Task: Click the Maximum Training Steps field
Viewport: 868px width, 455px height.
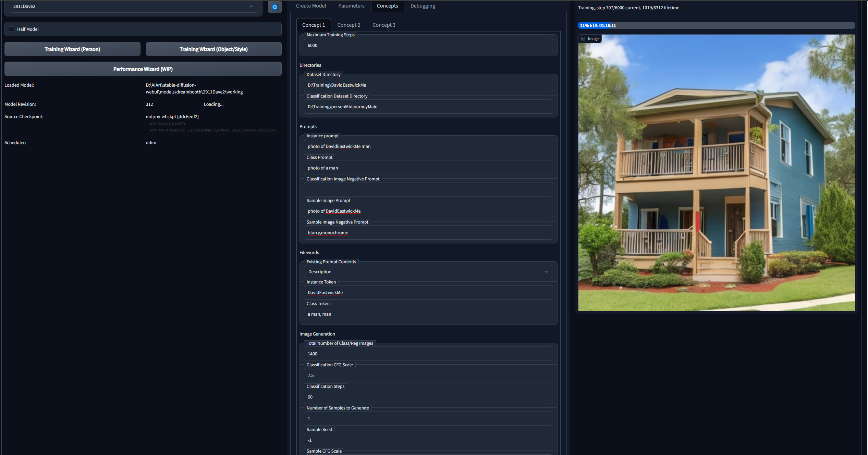Action: pos(428,45)
